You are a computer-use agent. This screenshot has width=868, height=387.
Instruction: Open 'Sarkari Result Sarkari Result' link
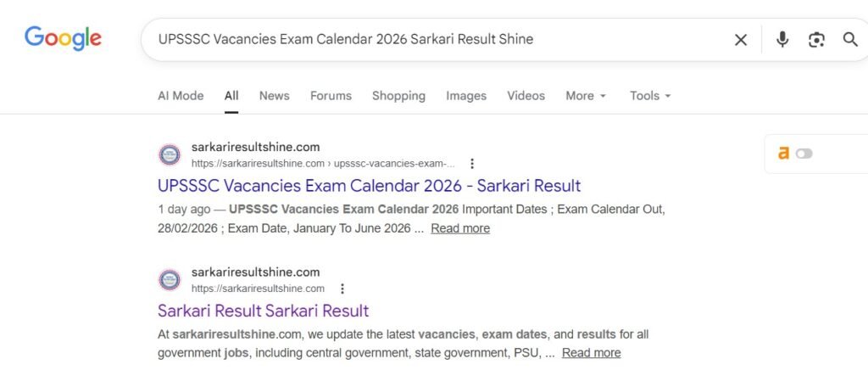263,311
